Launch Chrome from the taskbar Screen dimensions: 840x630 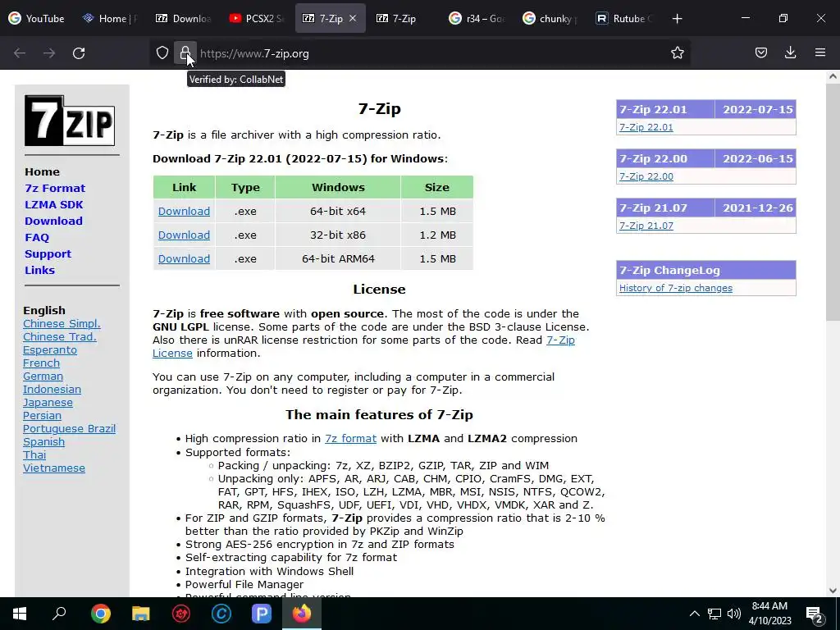tap(100, 614)
